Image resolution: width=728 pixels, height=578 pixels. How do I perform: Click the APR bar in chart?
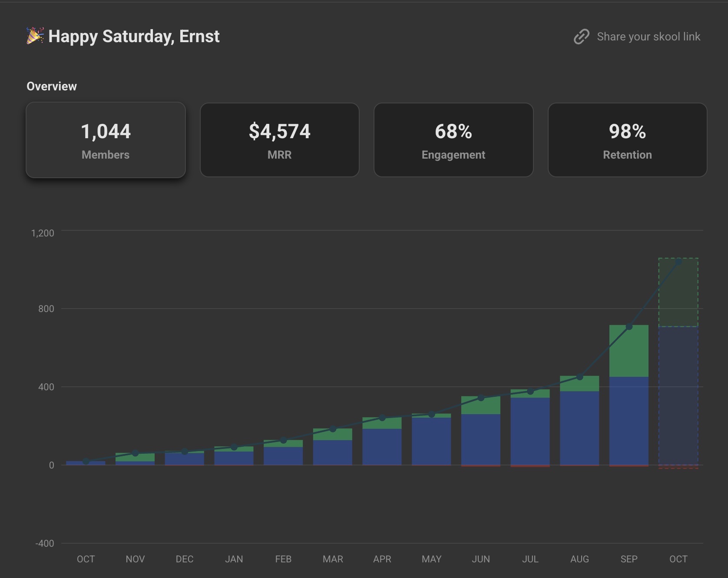382,441
